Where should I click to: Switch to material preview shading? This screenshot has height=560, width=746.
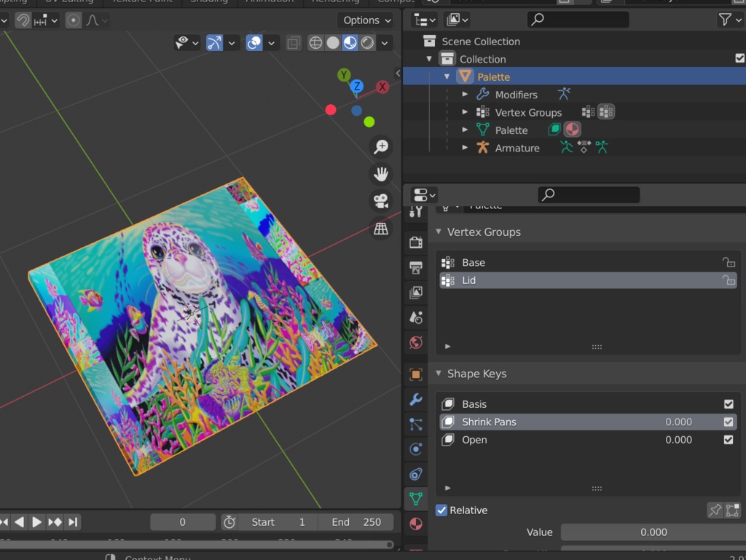point(350,43)
